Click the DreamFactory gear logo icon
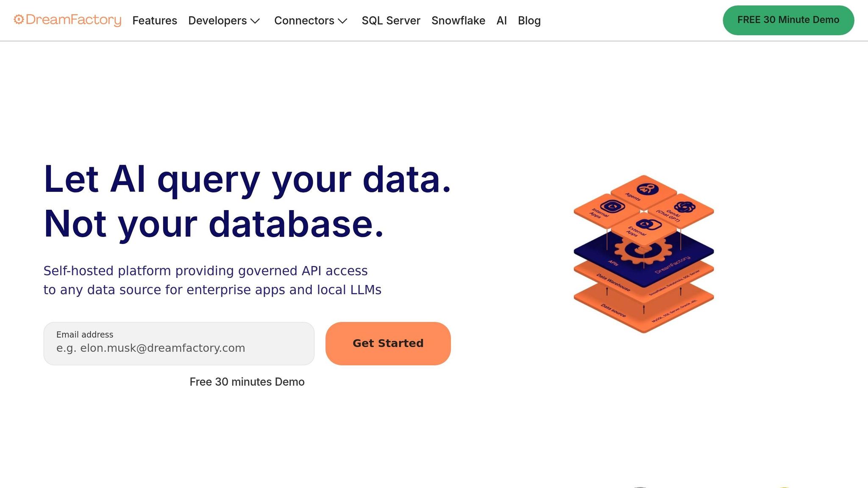Viewport: 868px width, 488px height. pos(19,19)
